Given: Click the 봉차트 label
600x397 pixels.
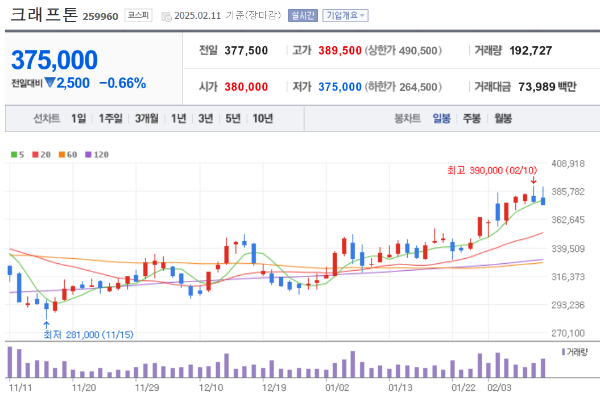Looking at the screenshot, I should 407,119.
